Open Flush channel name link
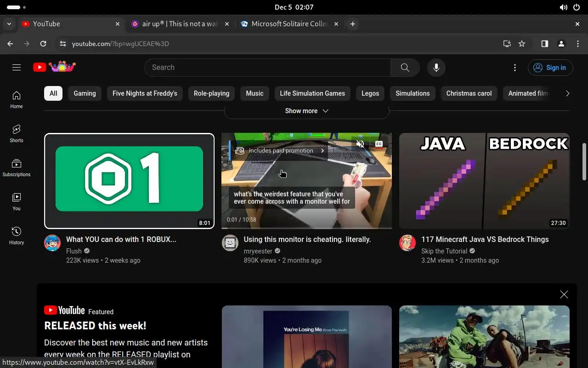This screenshot has height=368, width=588. 73,251
